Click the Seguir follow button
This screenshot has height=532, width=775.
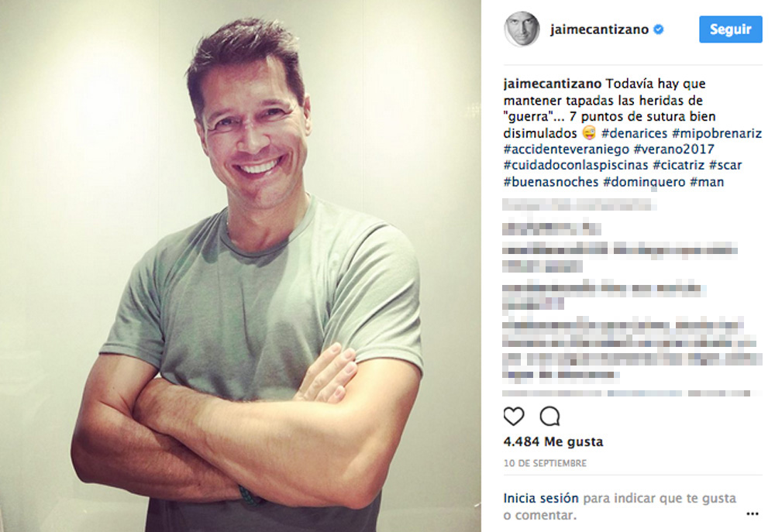click(x=731, y=29)
